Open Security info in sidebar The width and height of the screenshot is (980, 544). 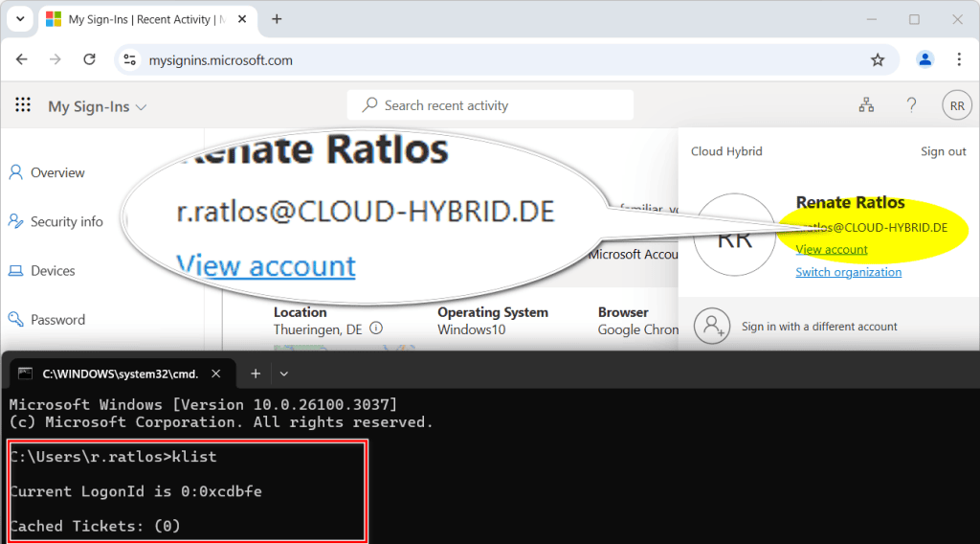tap(66, 222)
